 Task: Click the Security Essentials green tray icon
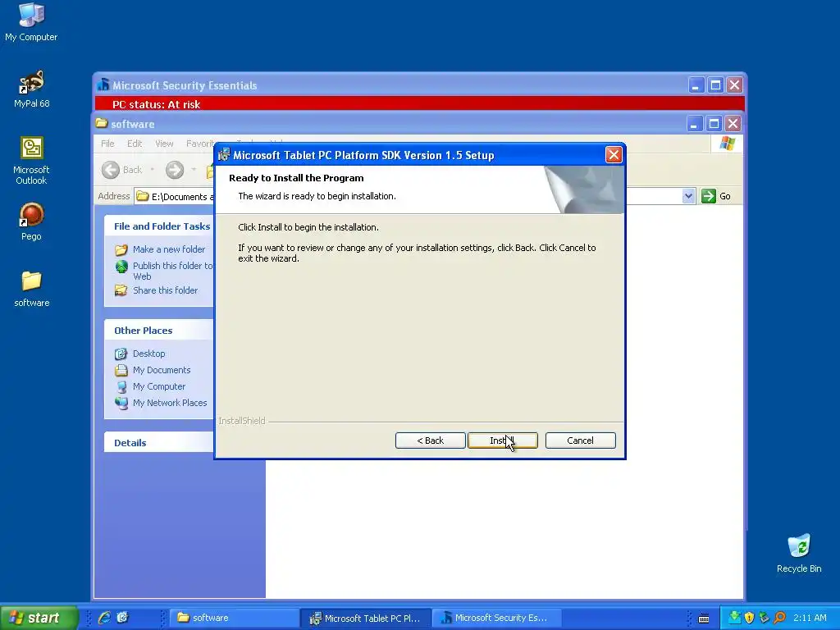pos(734,618)
